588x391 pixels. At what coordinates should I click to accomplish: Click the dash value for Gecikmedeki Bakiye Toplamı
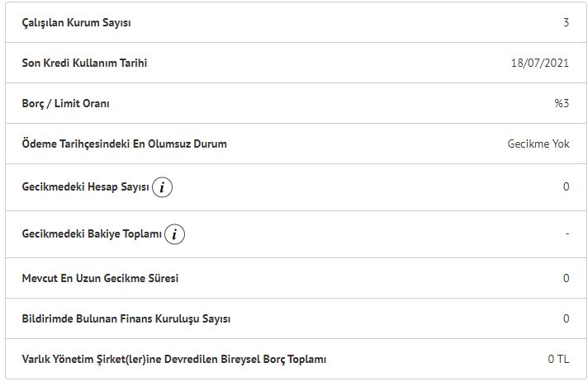point(567,234)
